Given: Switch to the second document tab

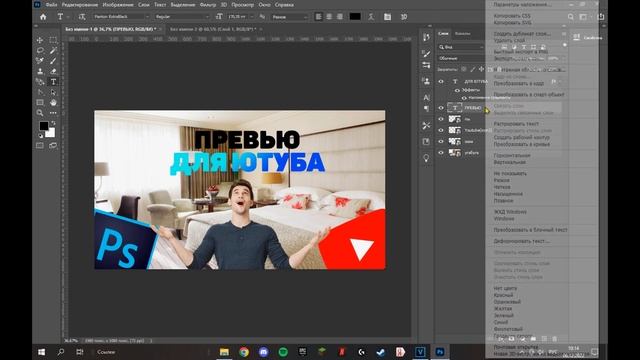Looking at the screenshot, I should (x=213, y=29).
